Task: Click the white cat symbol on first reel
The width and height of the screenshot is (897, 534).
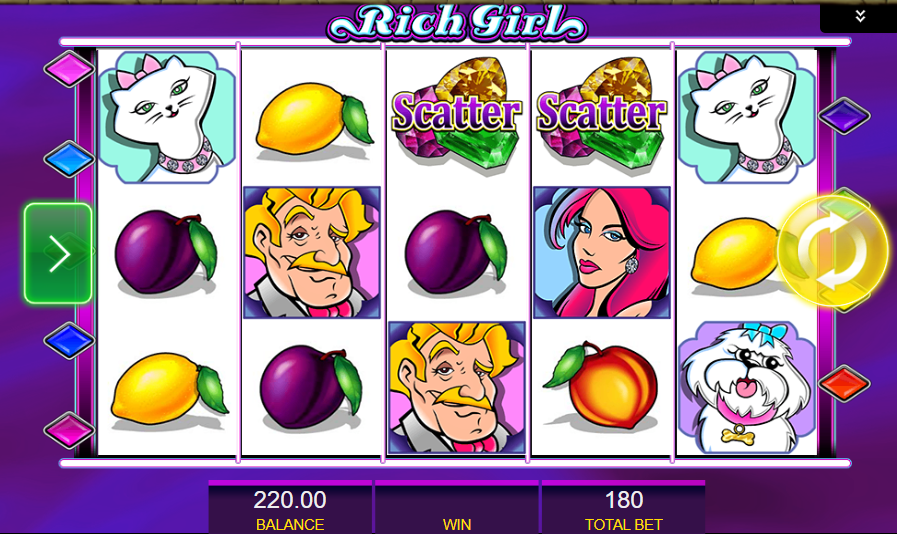Action: (x=167, y=117)
